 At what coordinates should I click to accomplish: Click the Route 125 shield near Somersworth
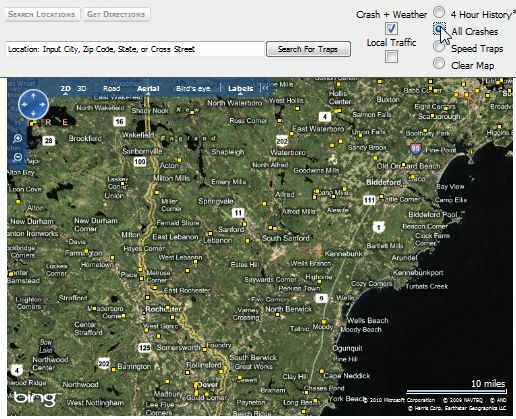pos(145,348)
